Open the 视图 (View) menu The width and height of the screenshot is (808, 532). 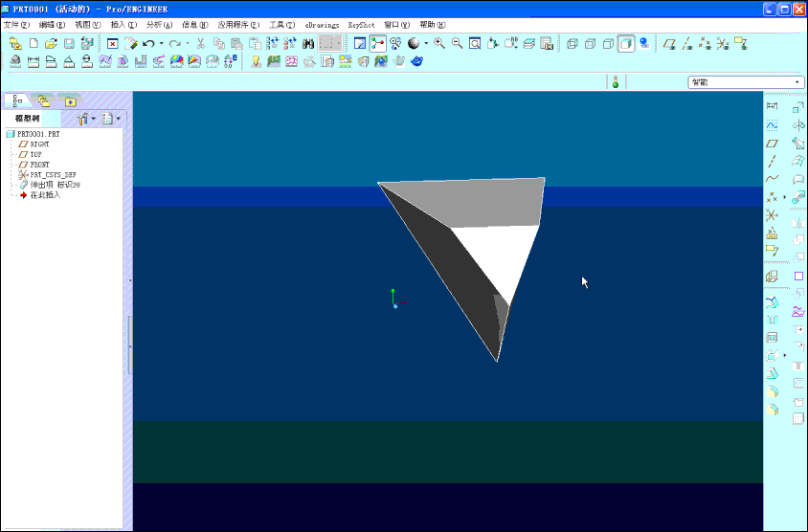(88, 25)
